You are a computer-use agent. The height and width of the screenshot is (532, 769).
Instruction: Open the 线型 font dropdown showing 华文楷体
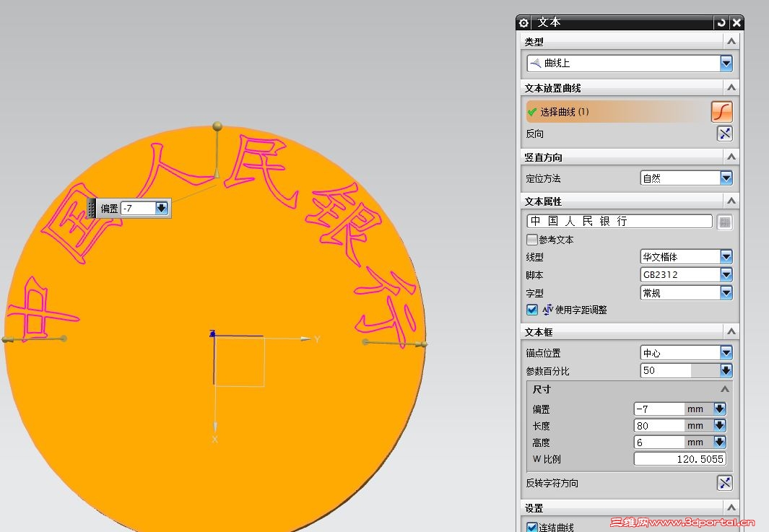pyautogui.click(x=726, y=256)
